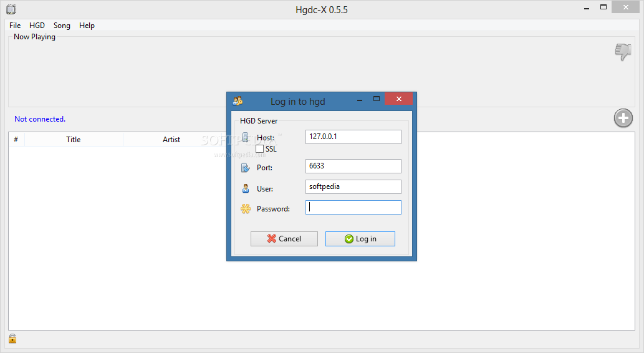Focus the Password input field
644x353 pixels.
(353, 208)
